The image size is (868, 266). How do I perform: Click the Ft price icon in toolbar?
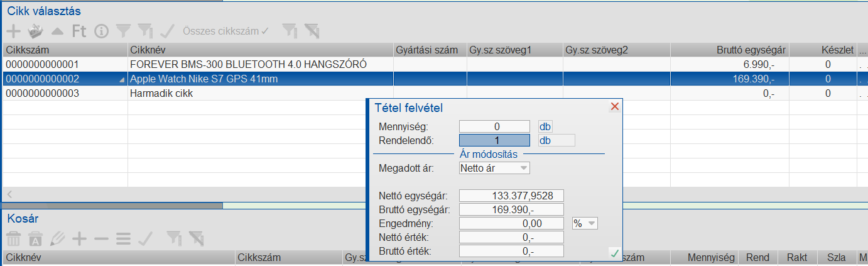[79, 30]
